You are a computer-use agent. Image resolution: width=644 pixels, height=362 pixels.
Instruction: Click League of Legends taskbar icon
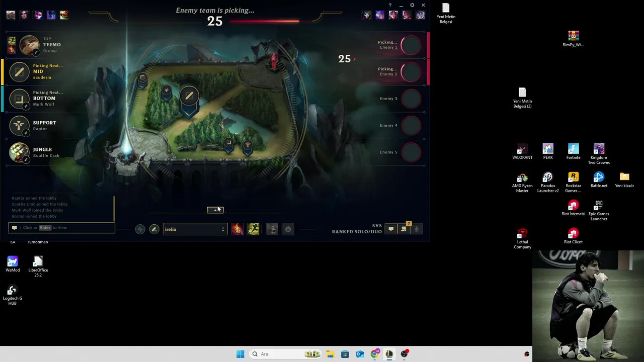tap(389, 354)
